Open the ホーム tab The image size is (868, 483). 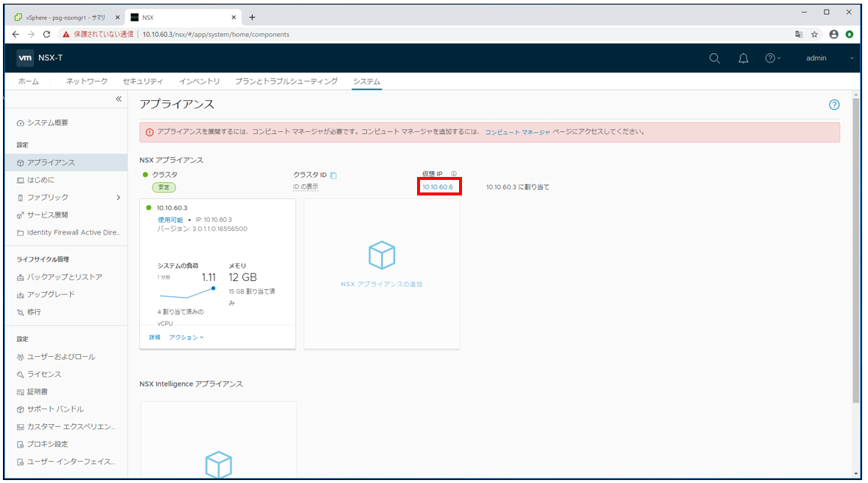(x=28, y=81)
